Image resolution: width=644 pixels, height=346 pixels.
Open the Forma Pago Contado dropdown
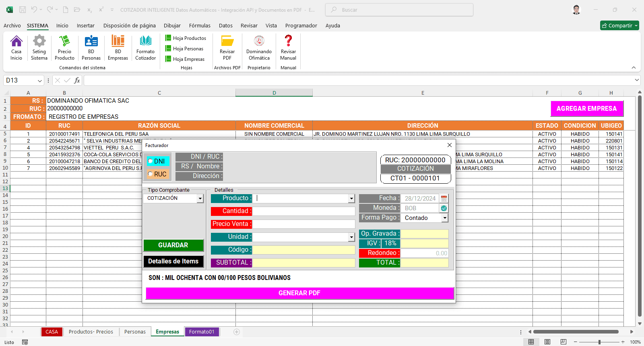(445, 218)
